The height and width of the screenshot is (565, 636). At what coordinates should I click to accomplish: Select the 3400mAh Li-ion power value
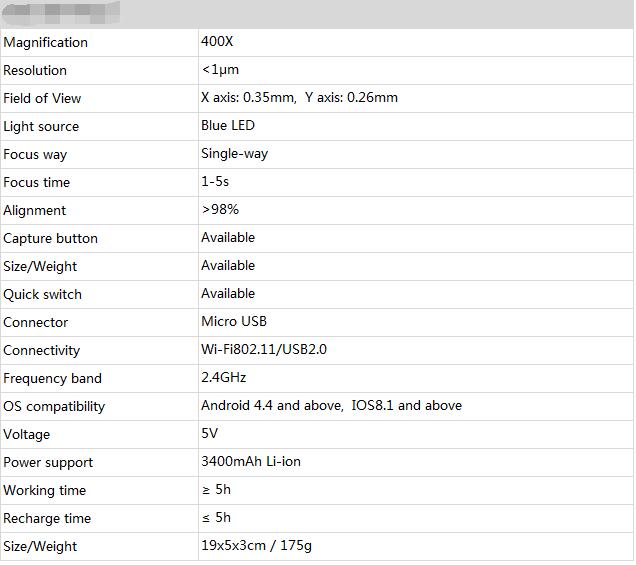[251, 462]
